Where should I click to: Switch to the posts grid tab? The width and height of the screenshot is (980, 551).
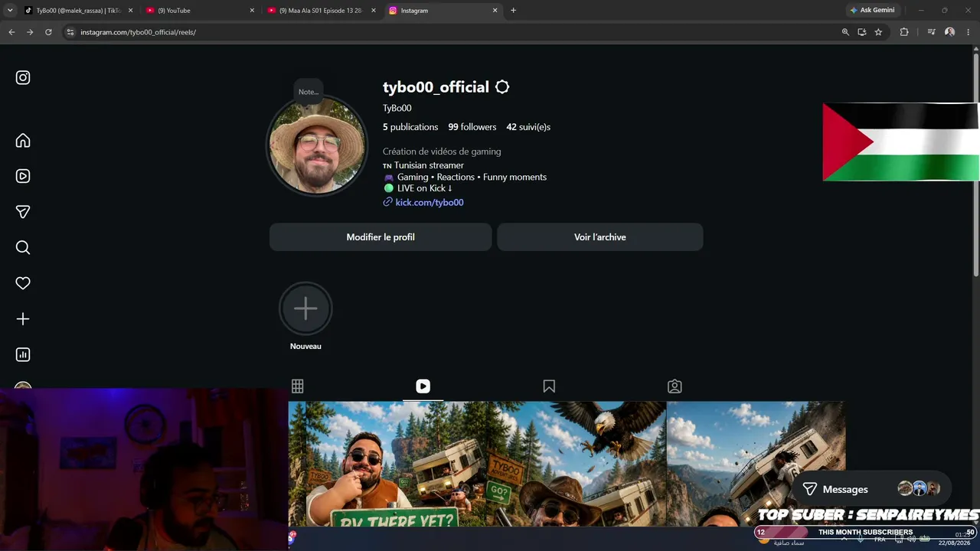(x=297, y=386)
